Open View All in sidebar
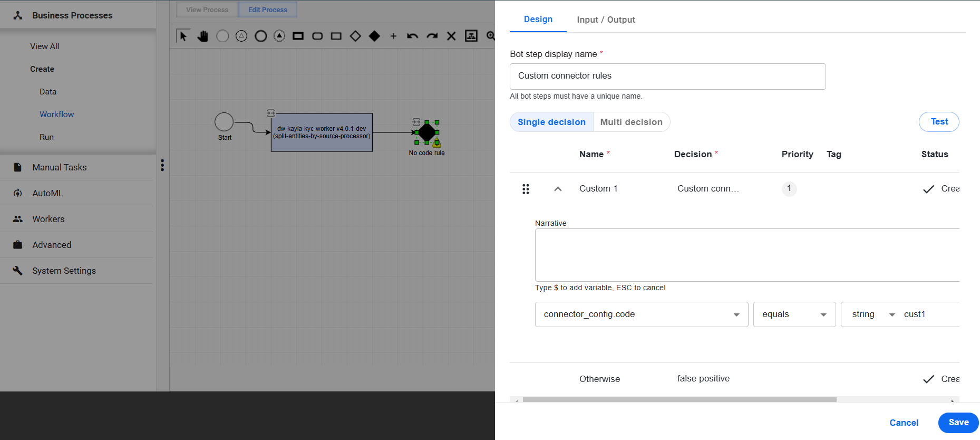This screenshot has width=980, height=440. tap(45, 46)
